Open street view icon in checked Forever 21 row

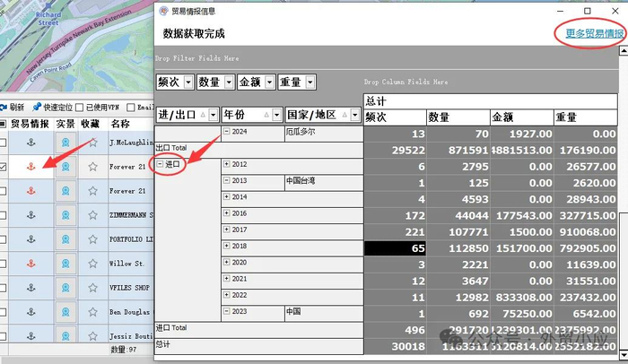pyautogui.click(x=65, y=167)
